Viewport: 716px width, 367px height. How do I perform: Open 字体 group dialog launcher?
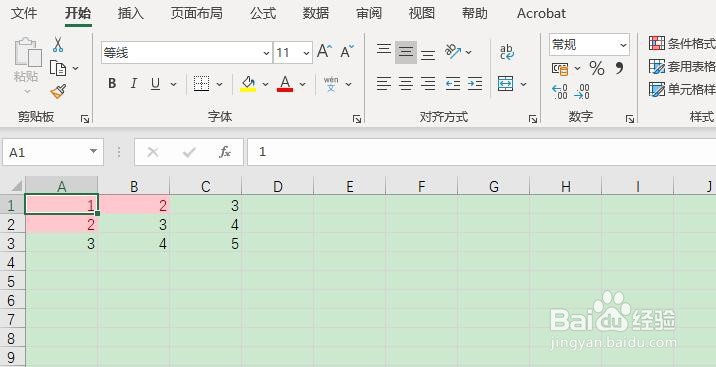(357, 119)
